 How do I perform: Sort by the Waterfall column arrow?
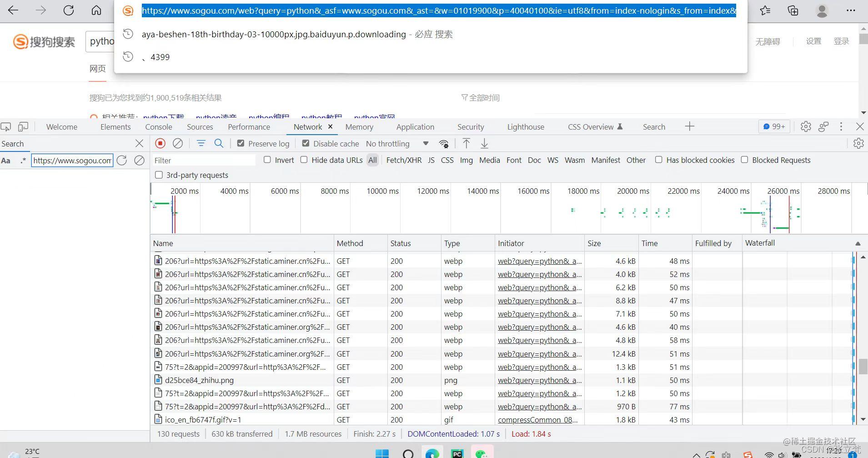click(858, 244)
